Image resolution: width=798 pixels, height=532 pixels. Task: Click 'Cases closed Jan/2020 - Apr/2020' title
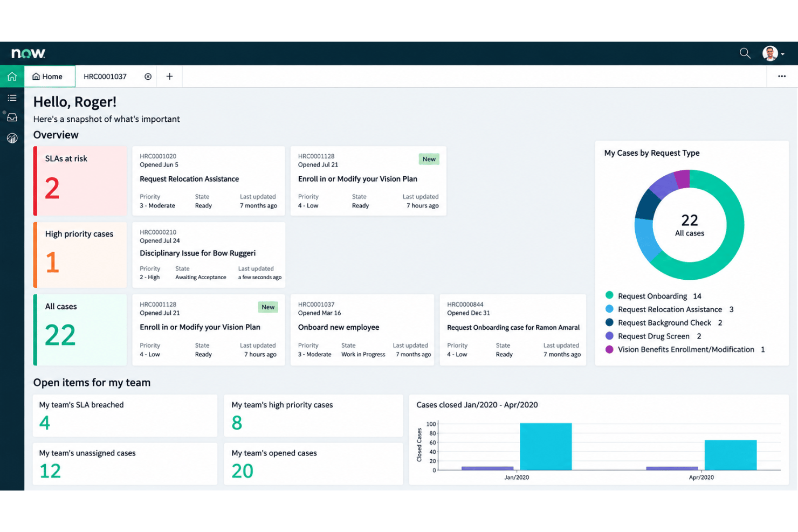[477, 405]
